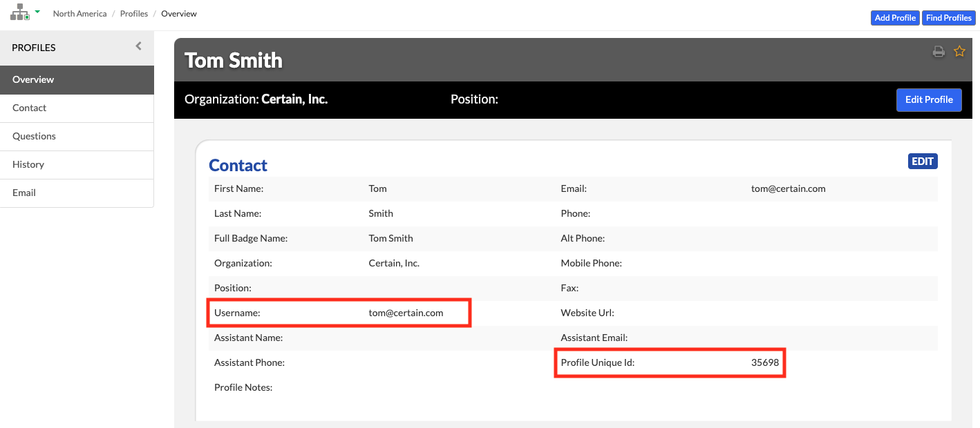The height and width of the screenshot is (428, 980).
Task: Click the First Name value Tom
Action: coord(377,188)
